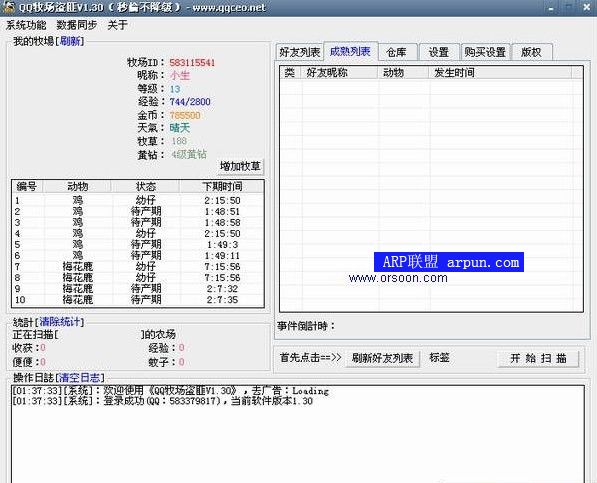Click the 开始扫描 button
Image resolution: width=597 pixels, height=483 pixels.
pyautogui.click(x=538, y=358)
